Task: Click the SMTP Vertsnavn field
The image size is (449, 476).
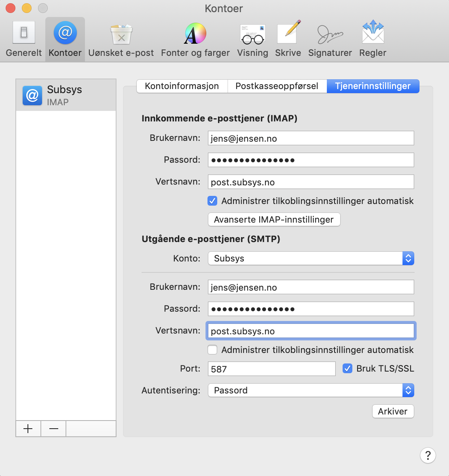Action: 311,331
